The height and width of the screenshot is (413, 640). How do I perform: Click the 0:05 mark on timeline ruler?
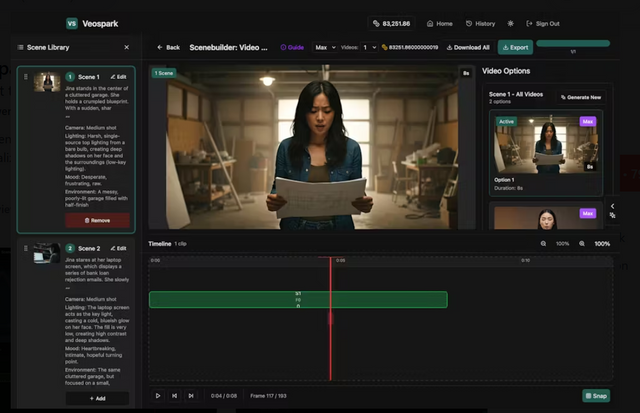click(340, 260)
